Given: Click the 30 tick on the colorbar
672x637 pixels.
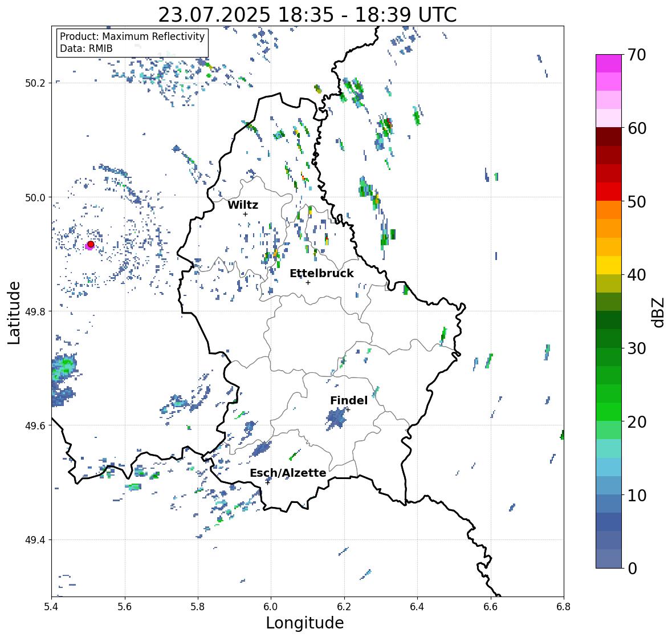Looking at the screenshot, I should tap(637, 348).
